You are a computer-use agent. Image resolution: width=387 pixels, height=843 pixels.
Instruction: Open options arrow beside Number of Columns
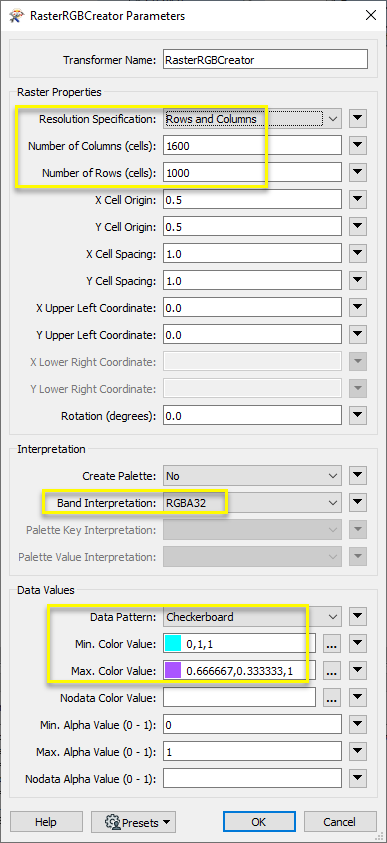coord(358,145)
